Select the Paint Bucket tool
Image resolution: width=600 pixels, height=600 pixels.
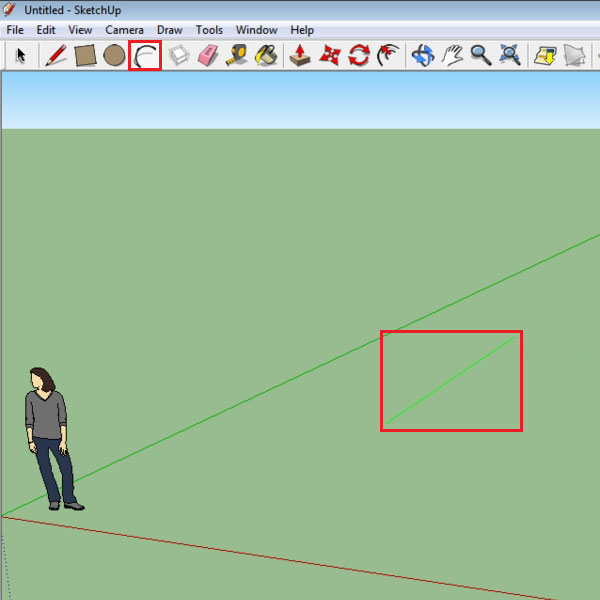click(x=266, y=55)
